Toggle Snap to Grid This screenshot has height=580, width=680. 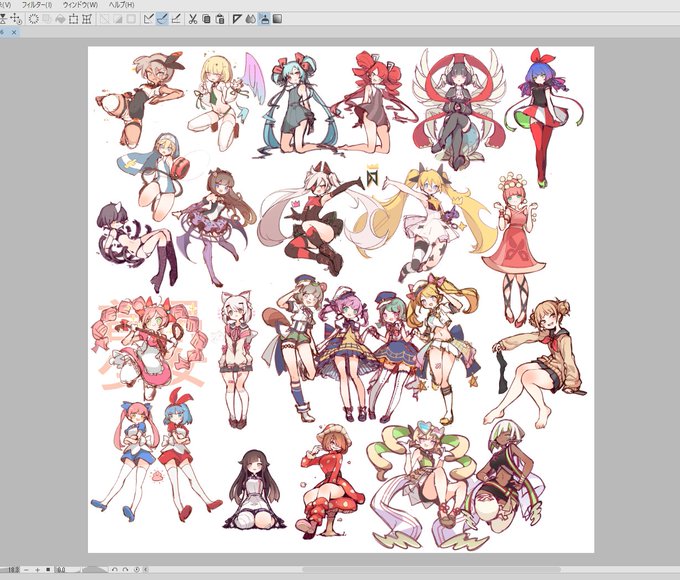tap(176, 19)
